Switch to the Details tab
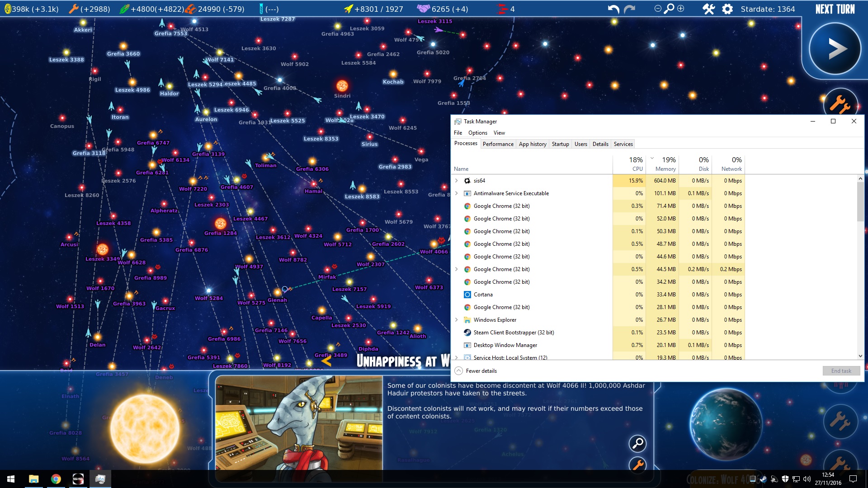This screenshot has width=868, height=488. pos(600,144)
